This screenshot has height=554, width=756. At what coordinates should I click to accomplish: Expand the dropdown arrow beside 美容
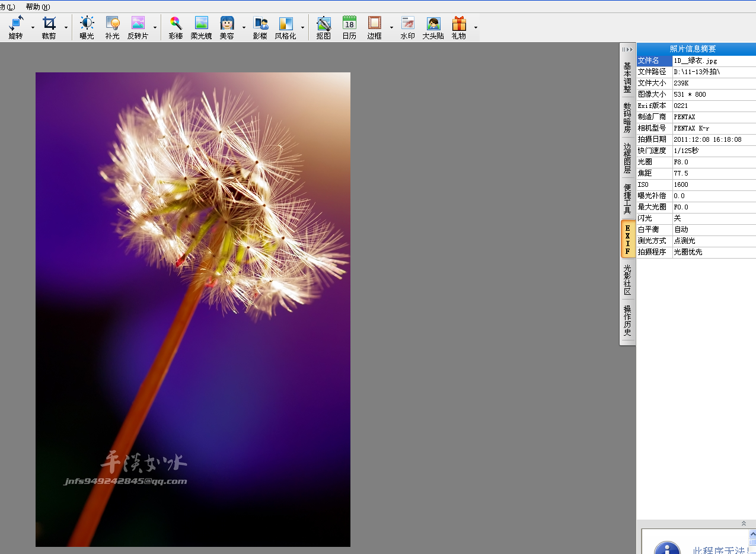point(244,28)
